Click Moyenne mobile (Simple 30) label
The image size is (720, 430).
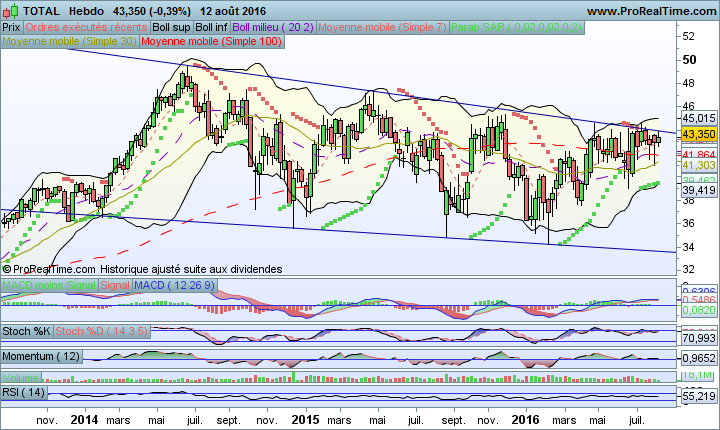tap(69, 41)
